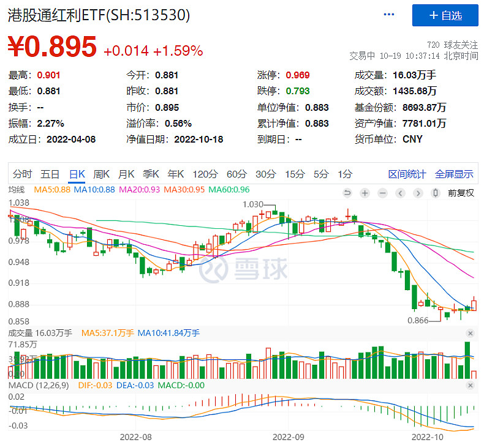
Task: Switch to the 30分 interval tab
Action: tap(265, 174)
